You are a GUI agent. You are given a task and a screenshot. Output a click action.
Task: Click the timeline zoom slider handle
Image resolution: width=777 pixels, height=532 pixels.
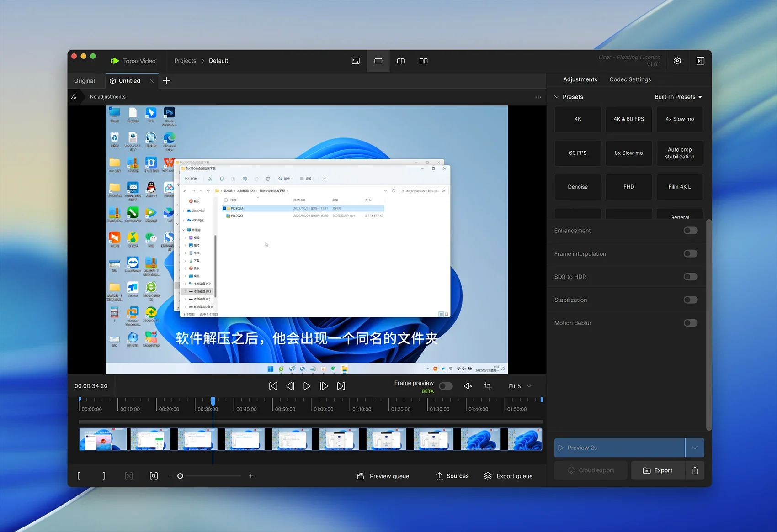click(180, 476)
